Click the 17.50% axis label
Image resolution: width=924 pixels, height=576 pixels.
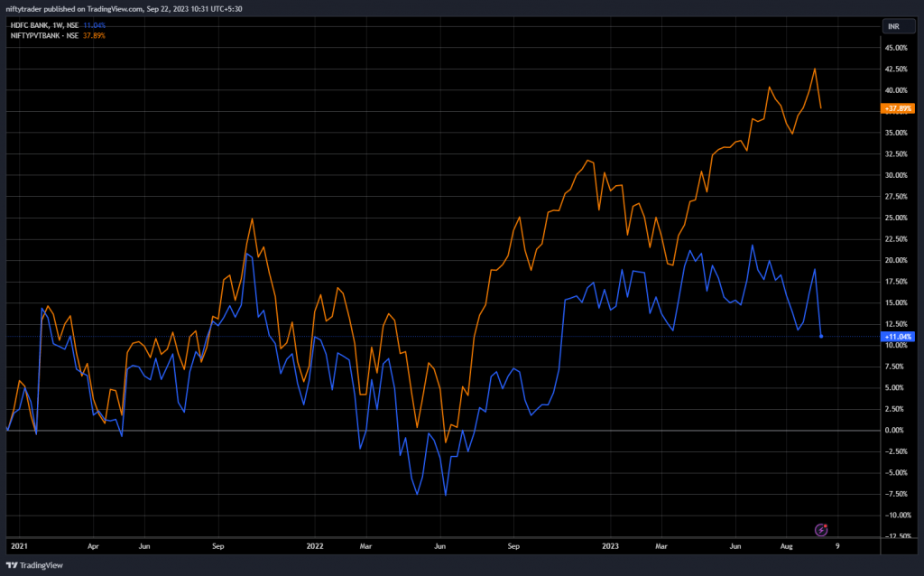pyautogui.click(x=896, y=282)
